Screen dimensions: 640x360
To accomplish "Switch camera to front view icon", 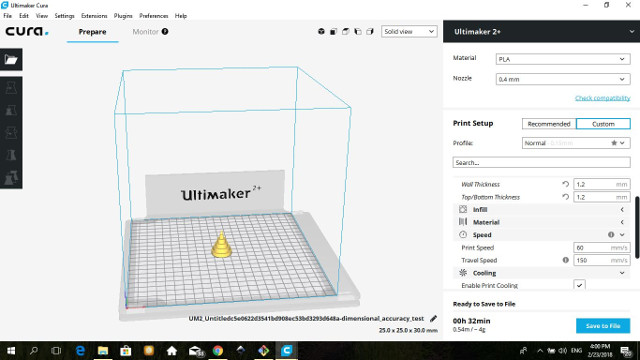I will pyautogui.click(x=333, y=31).
